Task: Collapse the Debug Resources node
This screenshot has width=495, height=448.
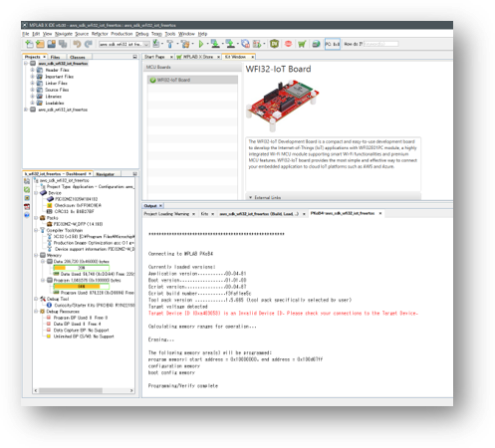Action: point(36,312)
